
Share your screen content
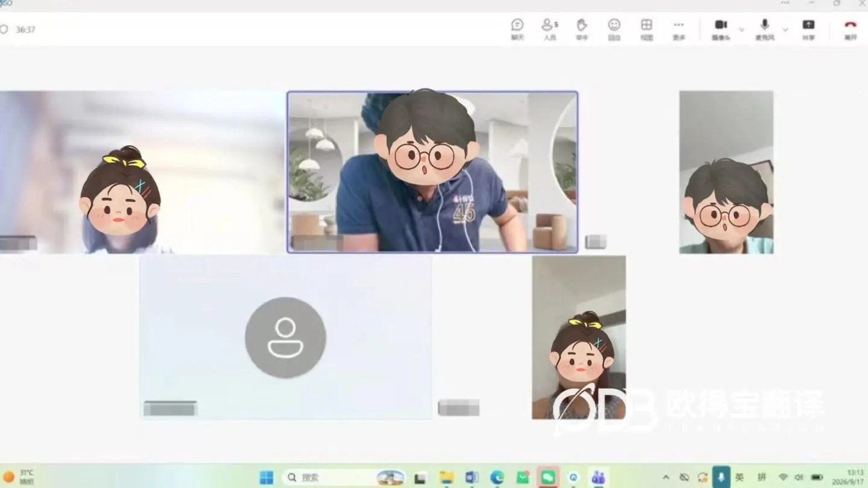click(x=808, y=29)
